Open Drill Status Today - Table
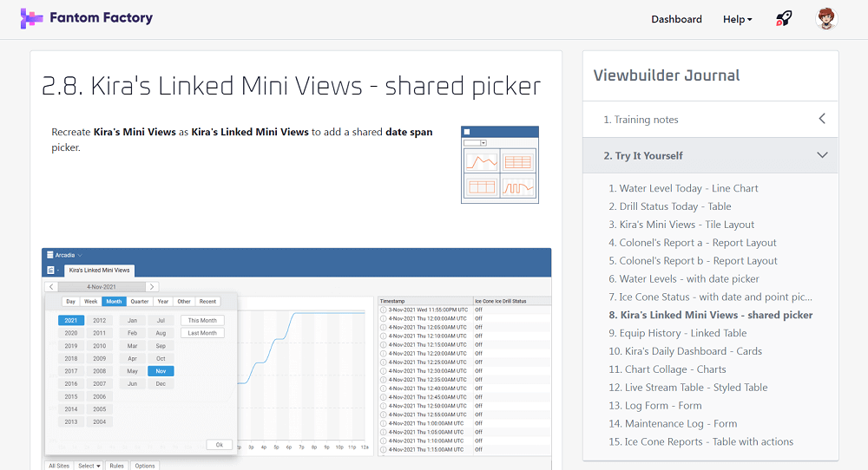 pyautogui.click(x=670, y=206)
